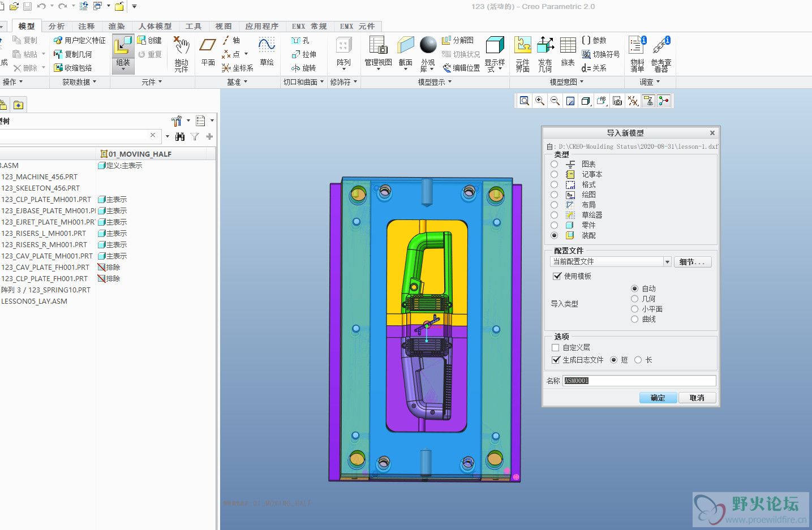Open the 工具 (Tools) ribbon tab
812x530 pixels.
coord(194,26)
